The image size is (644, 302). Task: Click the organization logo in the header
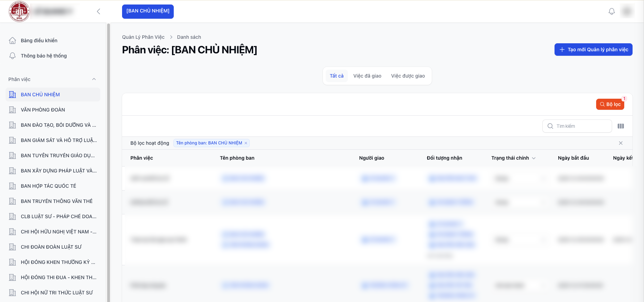pos(19,11)
